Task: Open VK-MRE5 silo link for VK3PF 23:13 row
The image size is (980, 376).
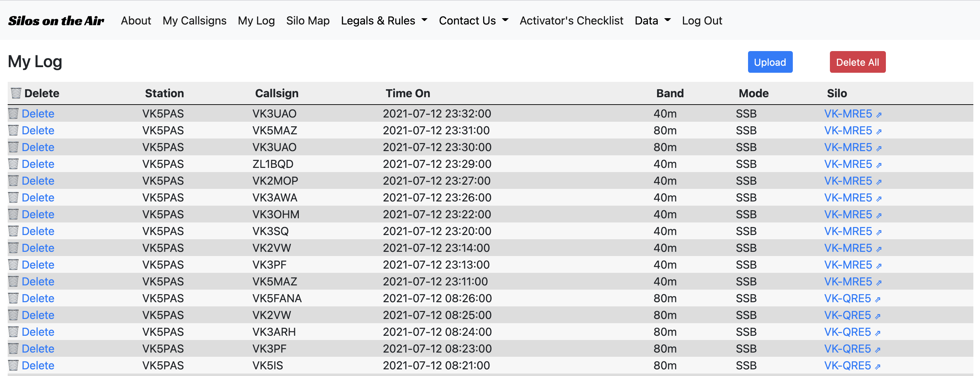Action: 848,265
